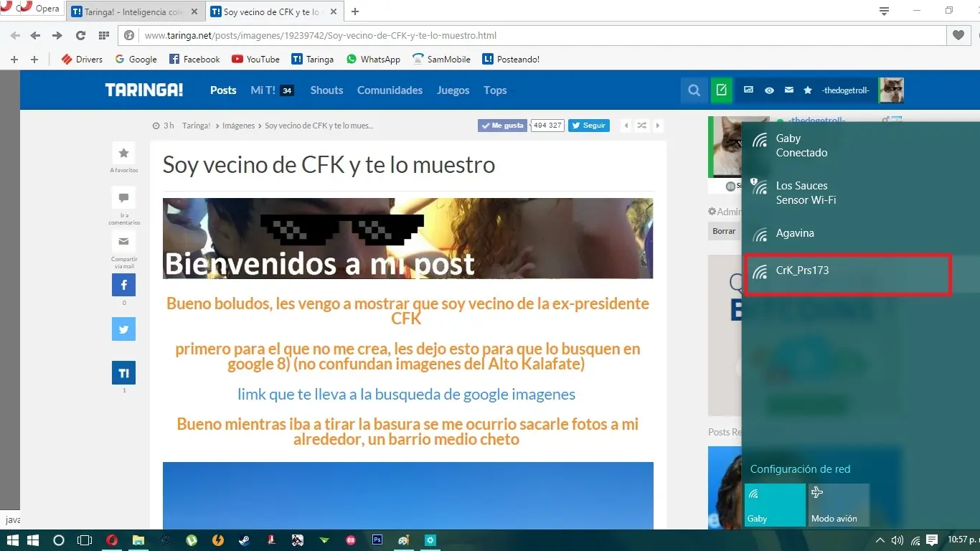Image resolution: width=980 pixels, height=551 pixels.
Task: Open Mi T! with 34 notifications
Action: (272, 90)
